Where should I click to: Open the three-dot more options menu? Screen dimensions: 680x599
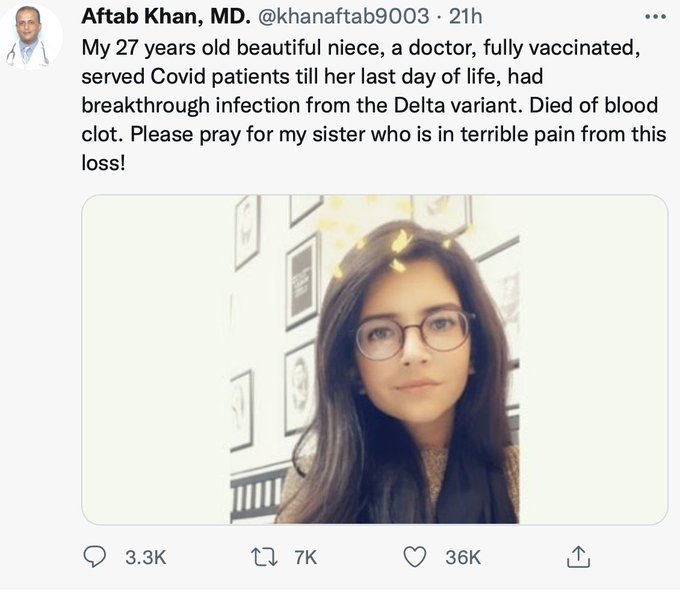pyautogui.click(x=655, y=17)
